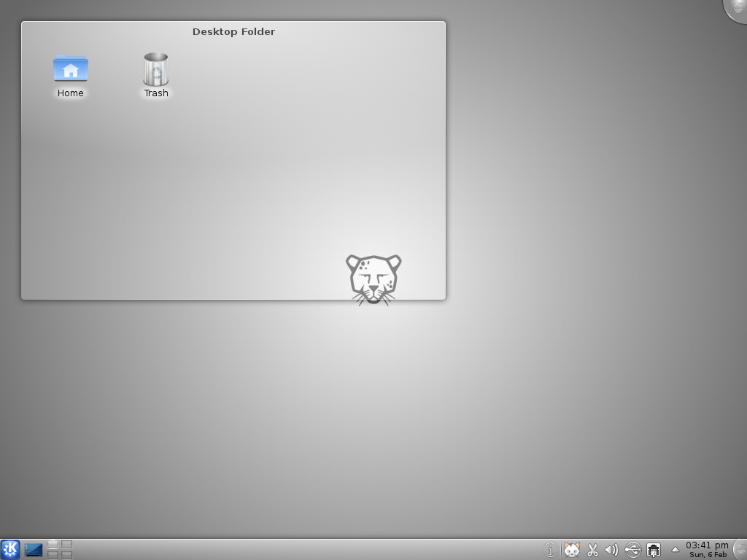Open the Home folder icon

(x=71, y=68)
